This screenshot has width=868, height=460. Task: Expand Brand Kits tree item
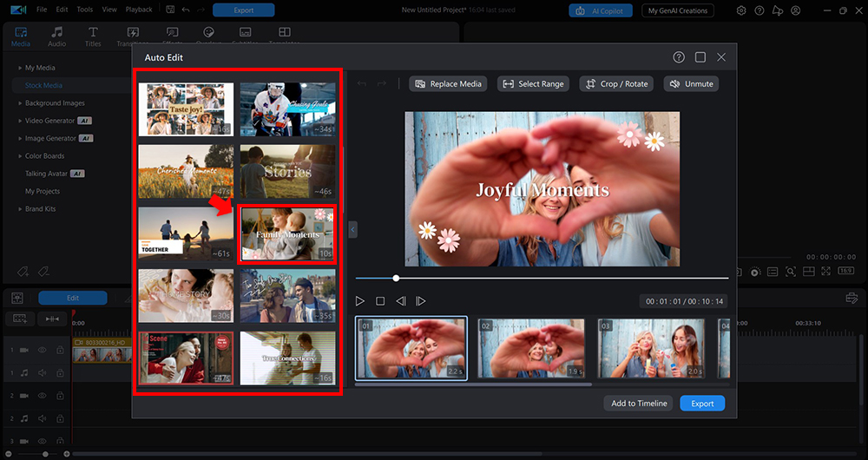pyautogui.click(x=21, y=208)
